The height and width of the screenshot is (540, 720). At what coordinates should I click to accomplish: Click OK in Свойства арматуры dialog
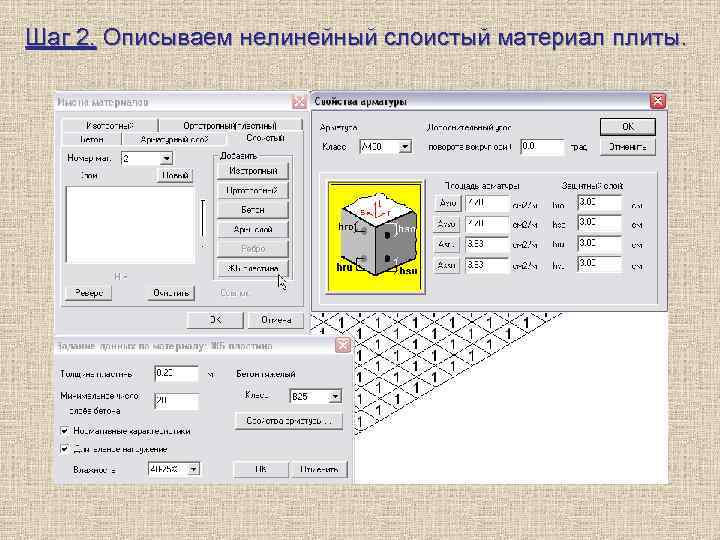627,127
